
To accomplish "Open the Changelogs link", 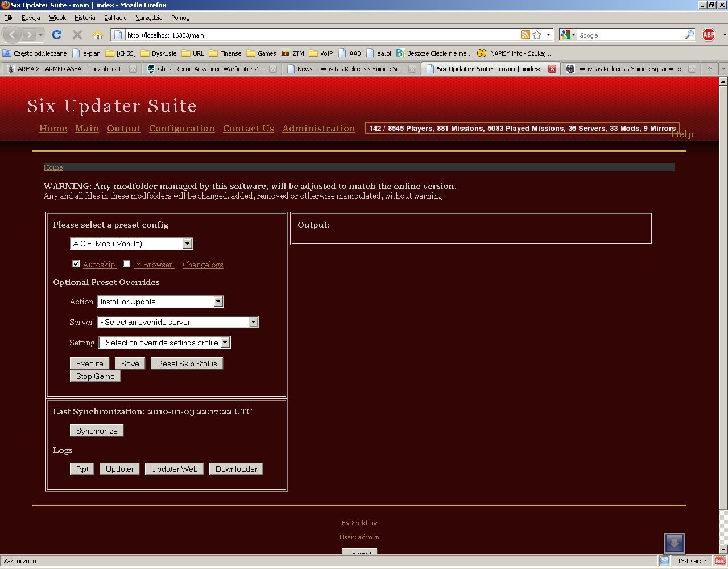I will pyautogui.click(x=202, y=265).
